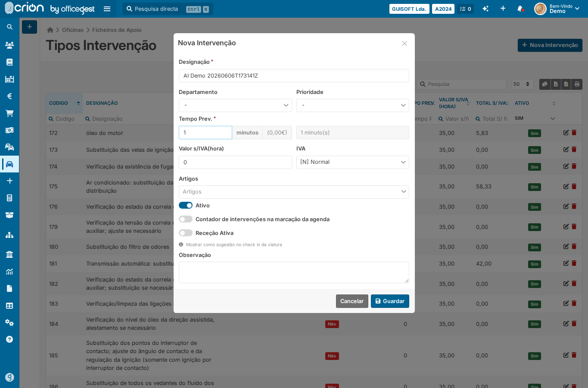Screen dimensions: 588x388
Task: Click the Designação input field
Action: 294,75
